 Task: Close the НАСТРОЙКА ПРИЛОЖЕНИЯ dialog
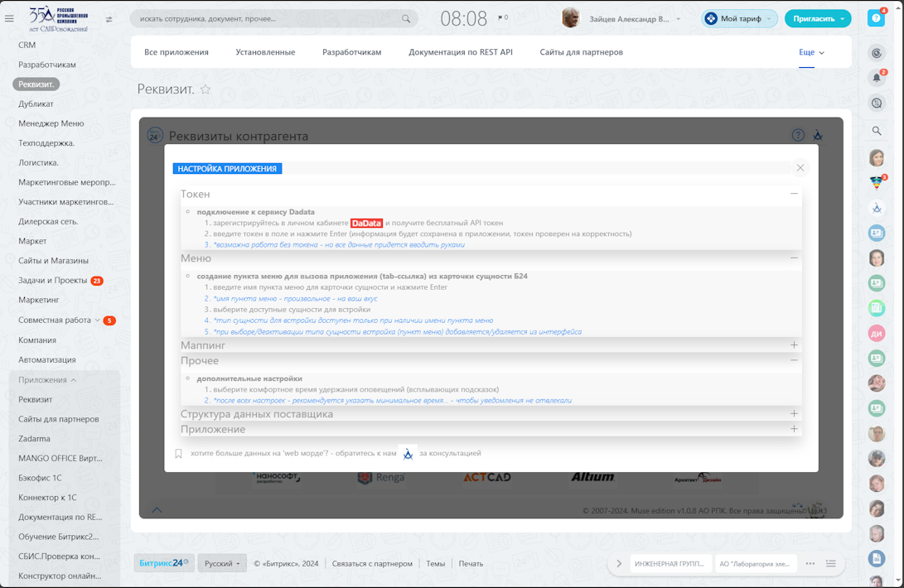pos(800,168)
